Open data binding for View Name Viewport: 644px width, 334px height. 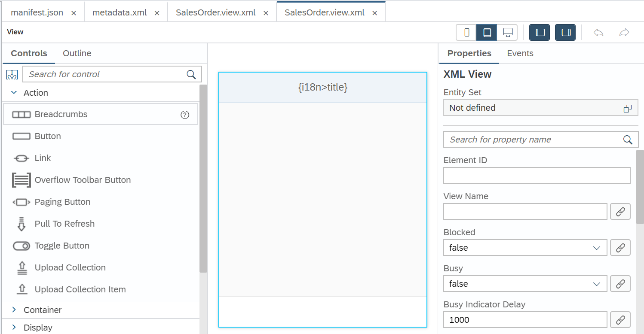point(620,212)
